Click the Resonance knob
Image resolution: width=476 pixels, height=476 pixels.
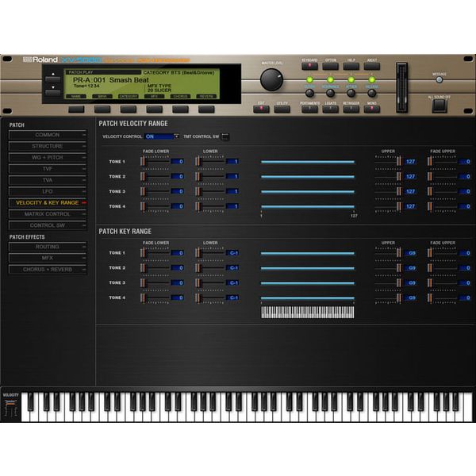pos(330,93)
